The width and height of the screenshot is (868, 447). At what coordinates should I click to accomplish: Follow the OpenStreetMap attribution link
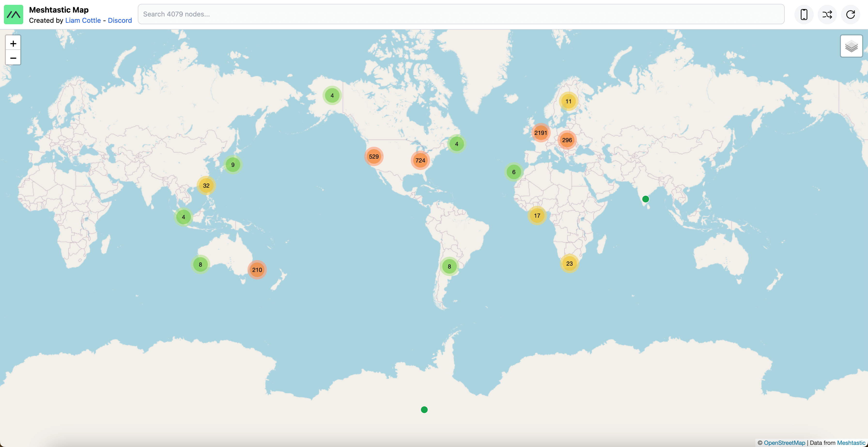784,443
